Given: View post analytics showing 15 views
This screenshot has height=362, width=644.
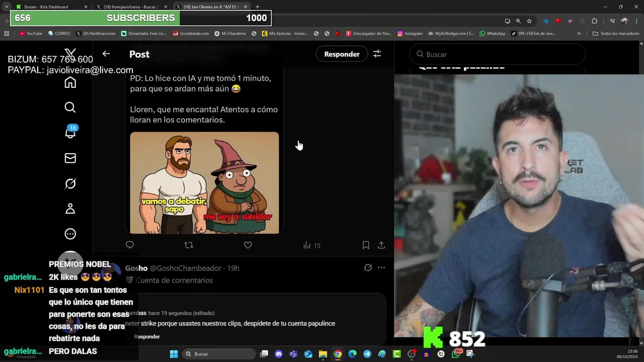Looking at the screenshot, I should [311, 245].
